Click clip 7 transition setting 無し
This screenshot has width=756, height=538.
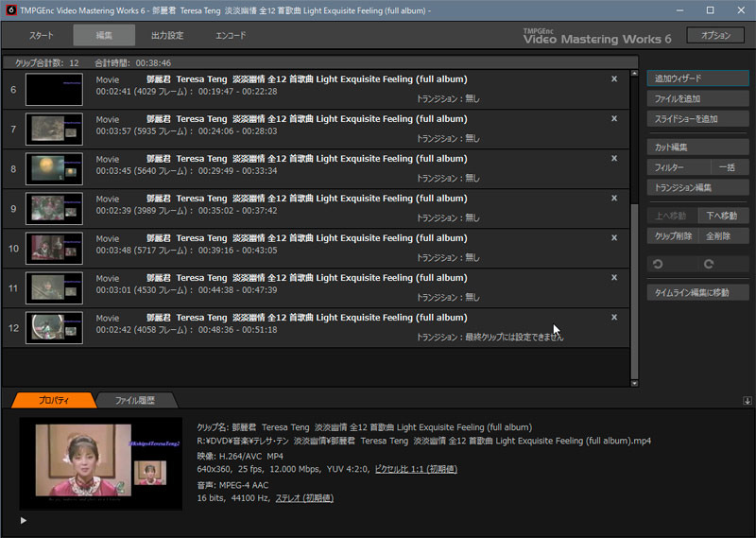point(472,138)
